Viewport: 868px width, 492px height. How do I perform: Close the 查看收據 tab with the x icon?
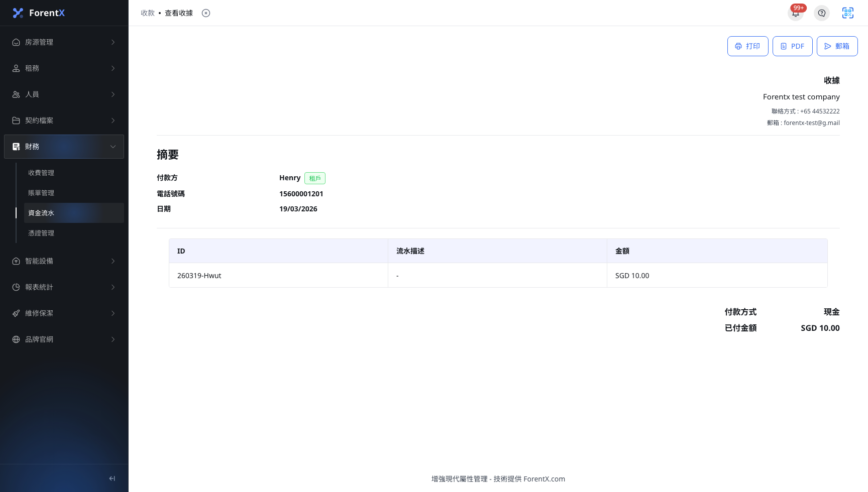(x=206, y=13)
